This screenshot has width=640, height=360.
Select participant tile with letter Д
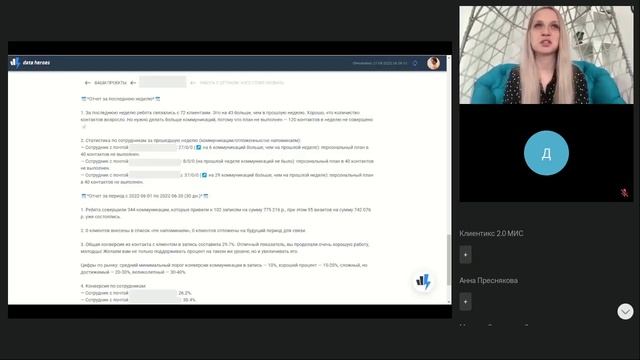(x=546, y=153)
